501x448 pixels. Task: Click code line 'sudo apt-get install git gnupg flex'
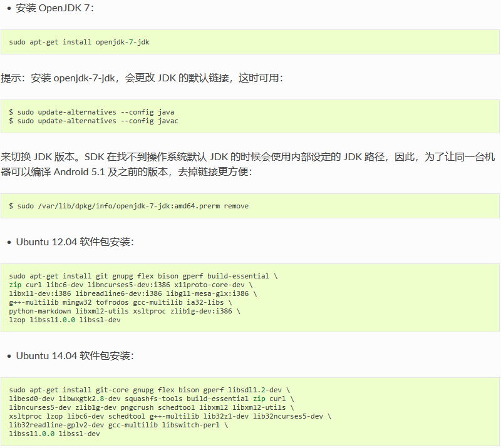(143, 276)
